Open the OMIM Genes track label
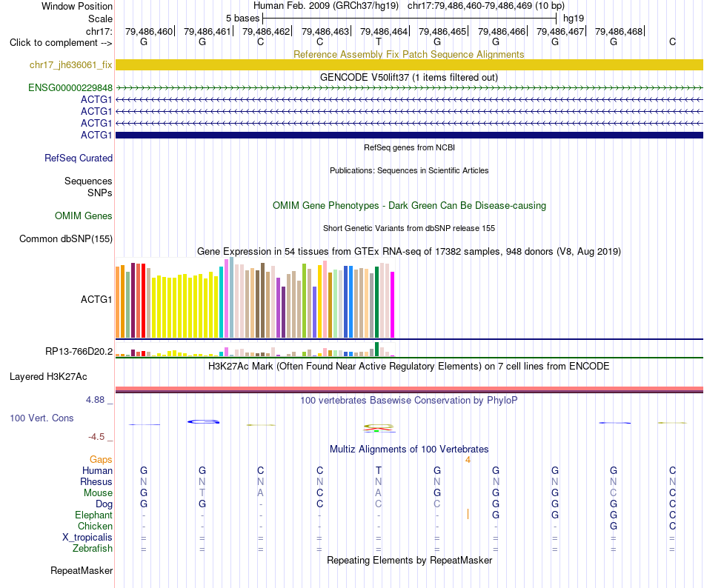The width and height of the screenshot is (704, 588). pos(84,216)
